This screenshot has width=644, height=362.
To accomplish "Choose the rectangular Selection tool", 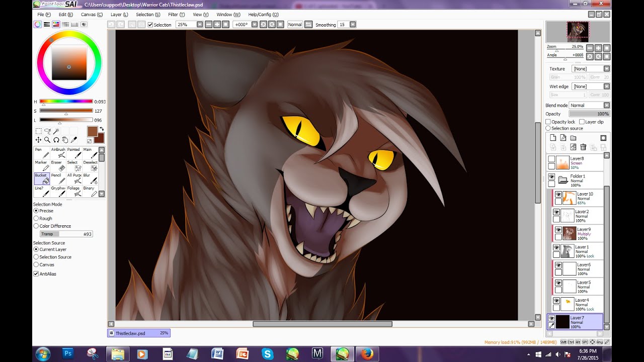I will (x=38, y=131).
